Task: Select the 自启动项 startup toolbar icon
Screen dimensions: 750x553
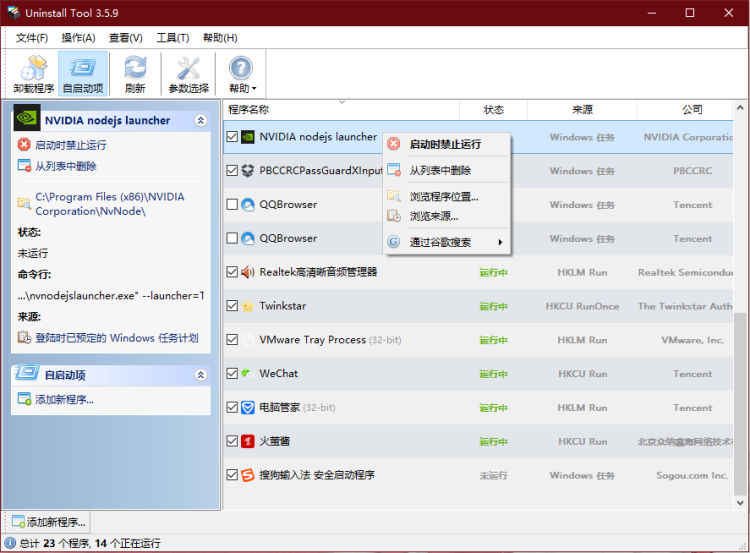Action: [x=83, y=74]
